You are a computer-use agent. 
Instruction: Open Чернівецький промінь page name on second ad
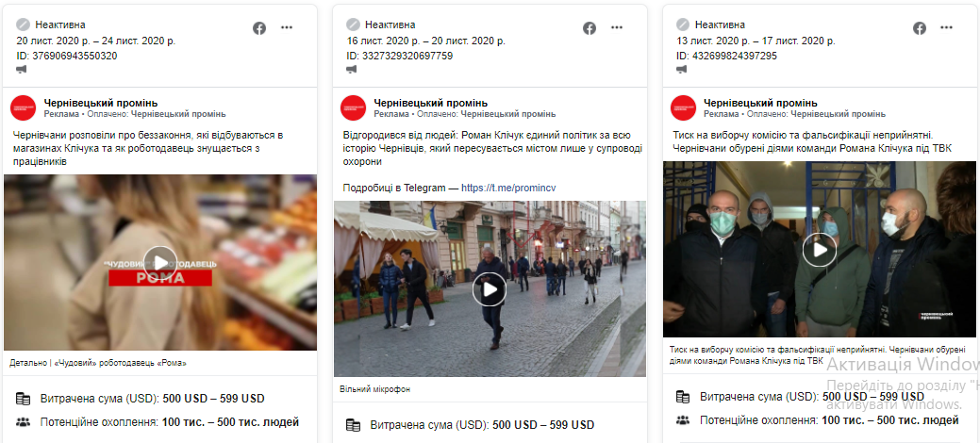tap(431, 103)
